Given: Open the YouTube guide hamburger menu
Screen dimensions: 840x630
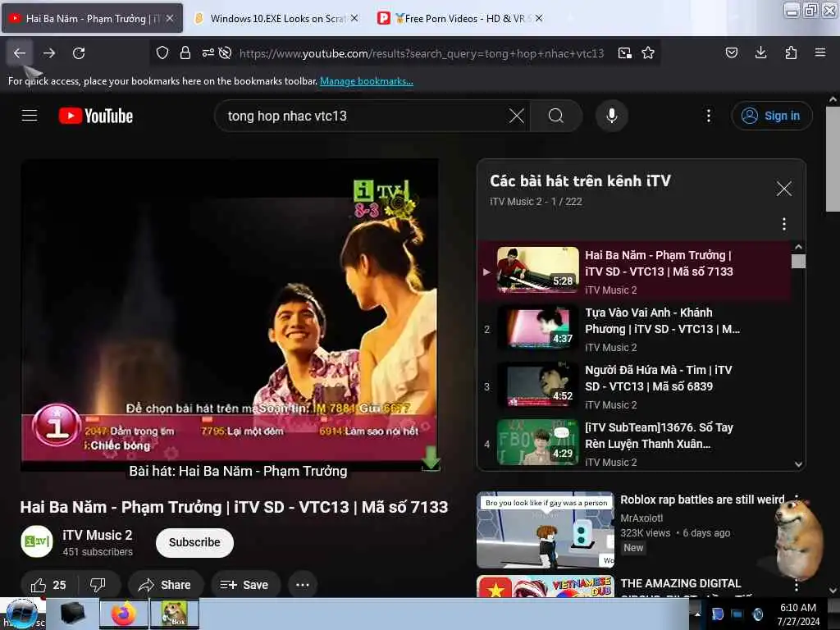Looking at the screenshot, I should [30, 115].
